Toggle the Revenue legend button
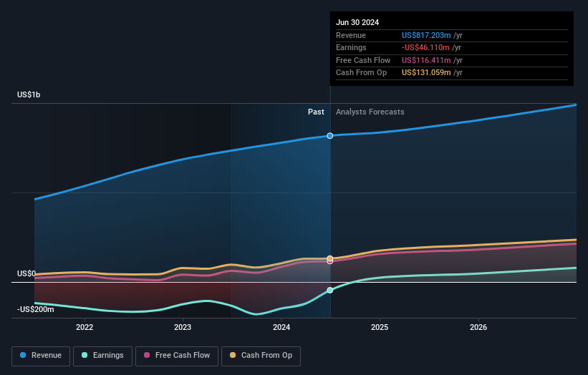588x375 pixels. click(x=41, y=356)
